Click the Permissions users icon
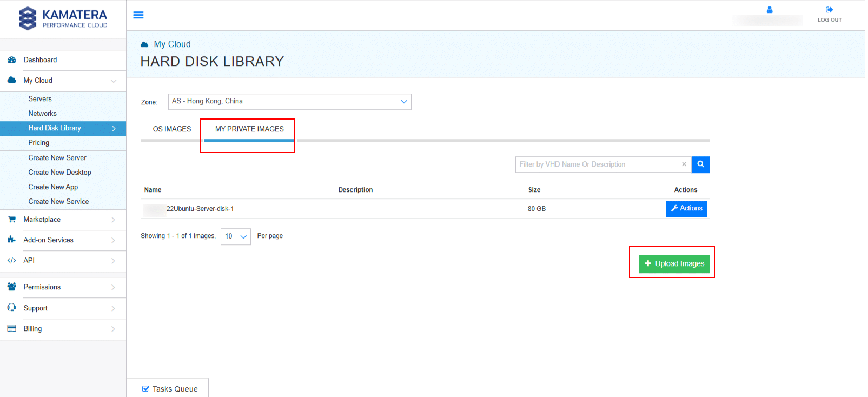The width and height of the screenshot is (868, 397). (x=12, y=287)
